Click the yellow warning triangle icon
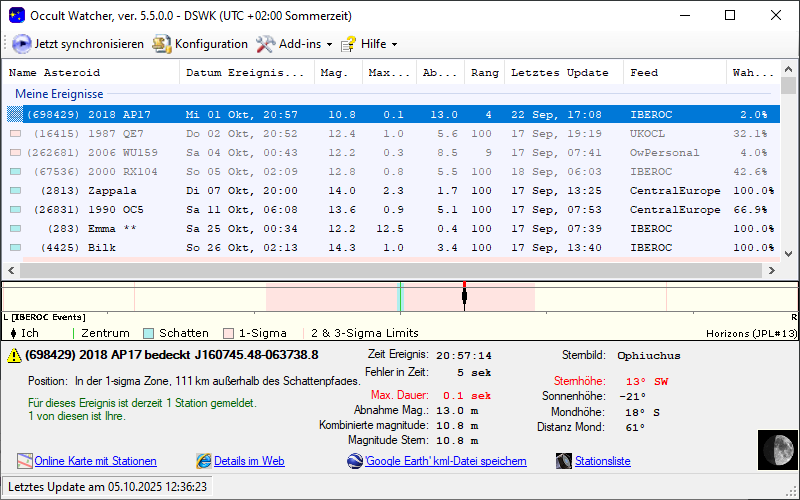Image resolution: width=800 pixels, height=500 pixels. tap(15, 355)
